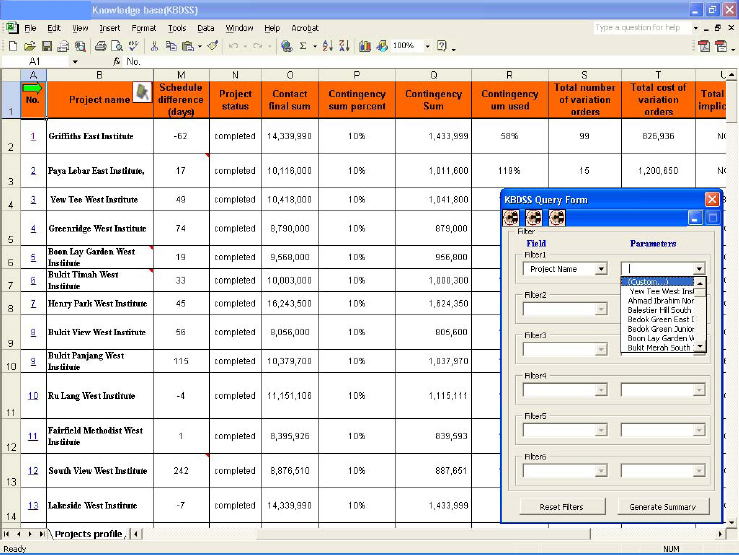
Task: Click the Name Box showing A1
Action: [x=35, y=61]
